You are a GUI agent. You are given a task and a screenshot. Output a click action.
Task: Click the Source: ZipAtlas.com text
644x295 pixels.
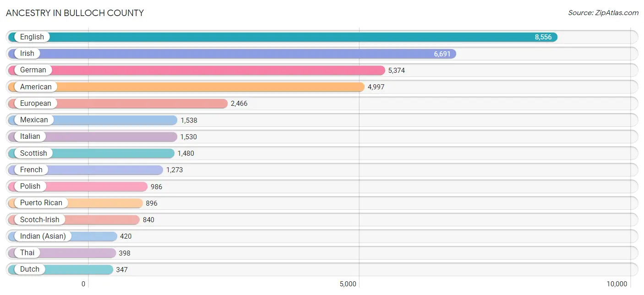coord(603,13)
